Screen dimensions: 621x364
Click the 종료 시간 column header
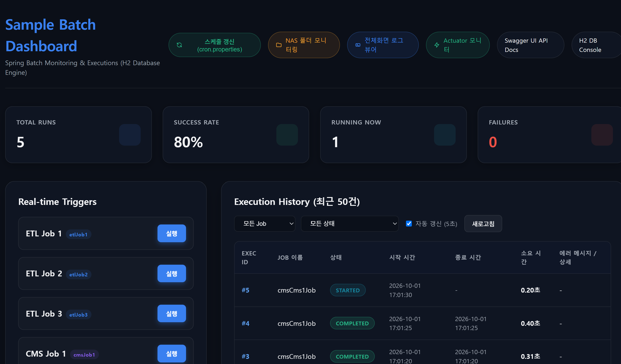click(x=468, y=257)
